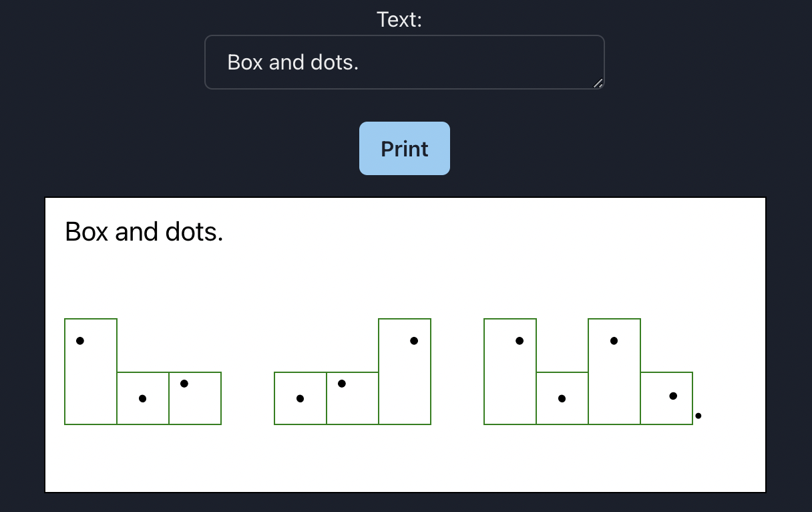Click the dot atop the middle figure's tall box
Image resolution: width=812 pixels, height=512 pixels.
point(414,341)
